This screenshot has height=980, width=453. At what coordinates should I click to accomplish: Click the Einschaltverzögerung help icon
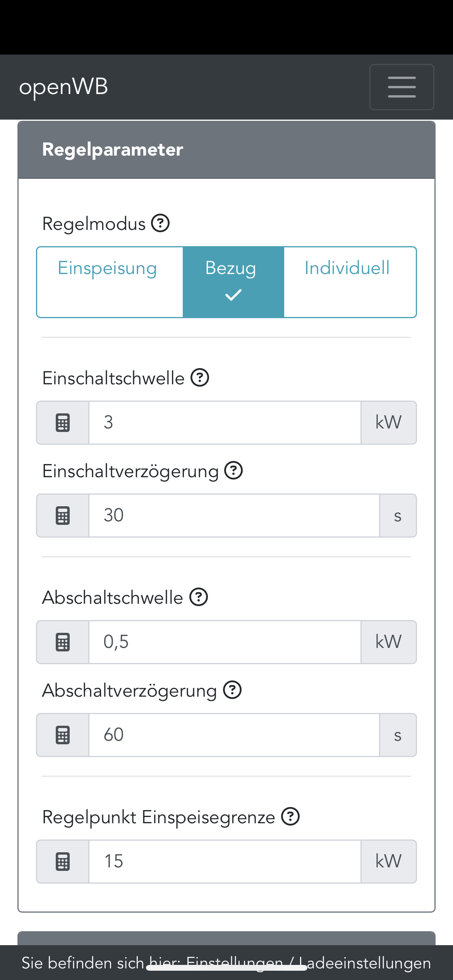tap(233, 471)
